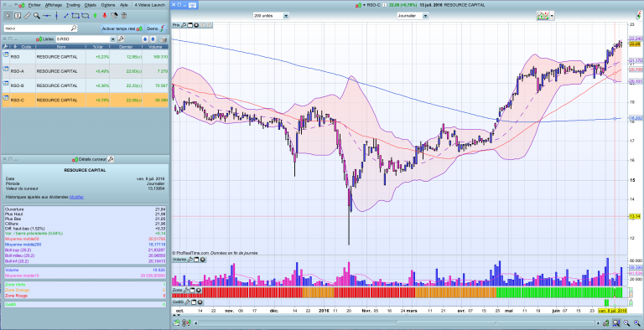Choose the red down arrow marker

click(x=104, y=16)
